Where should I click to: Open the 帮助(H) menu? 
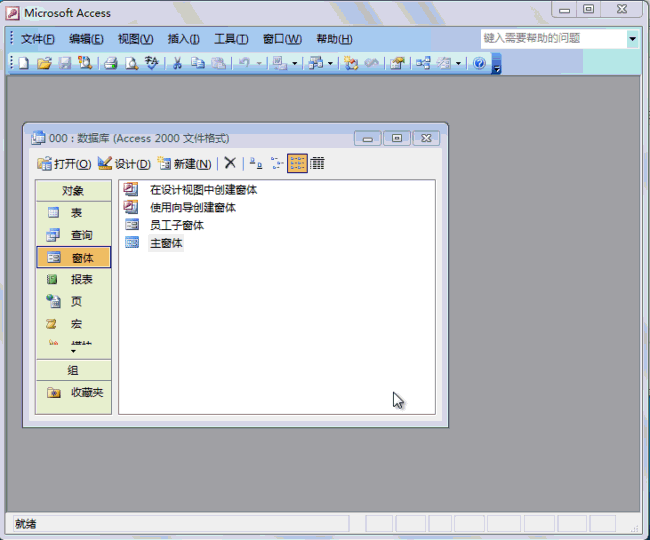click(x=334, y=39)
